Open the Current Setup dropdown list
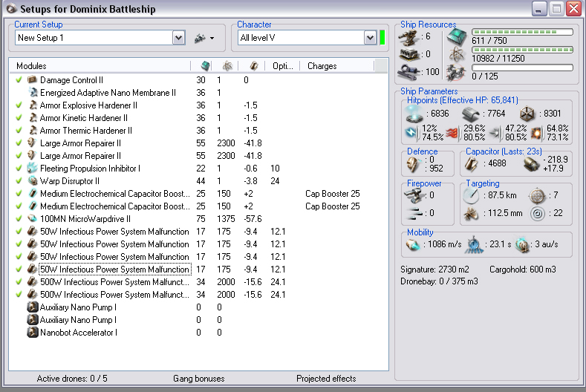The width and height of the screenshot is (586, 392). point(178,38)
